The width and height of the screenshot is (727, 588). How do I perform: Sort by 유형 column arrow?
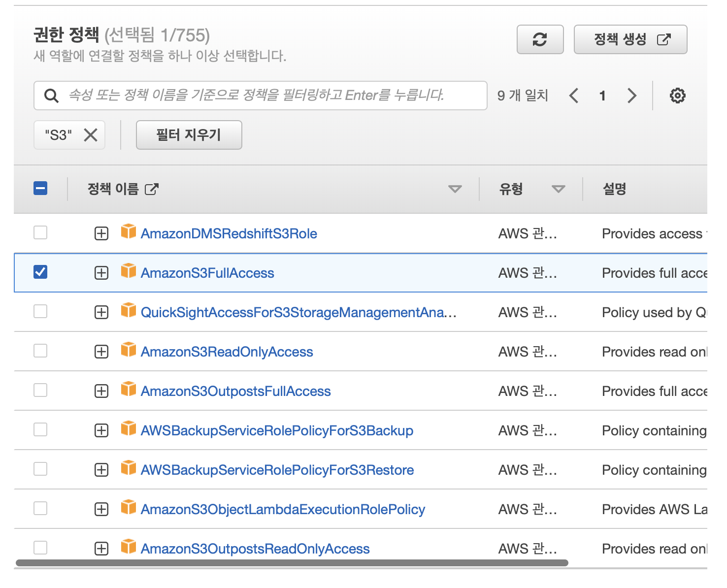tap(559, 189)
